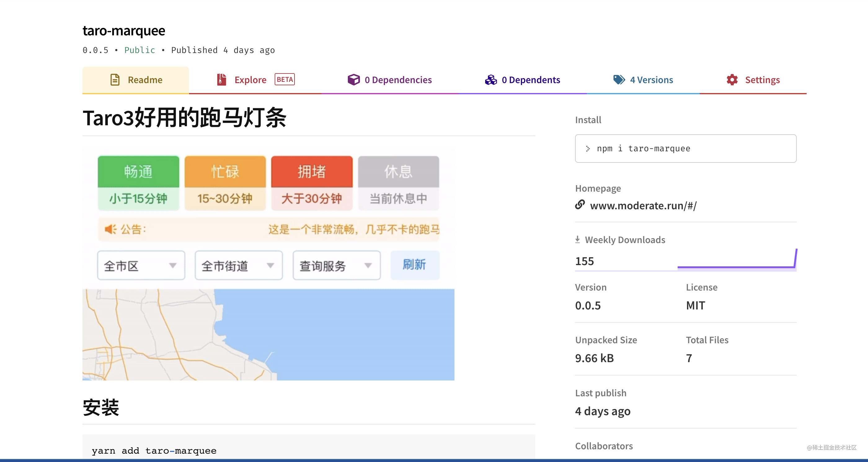View the 4 Versions tab
The height and width of the screenshot is (462, 868).
643,80
